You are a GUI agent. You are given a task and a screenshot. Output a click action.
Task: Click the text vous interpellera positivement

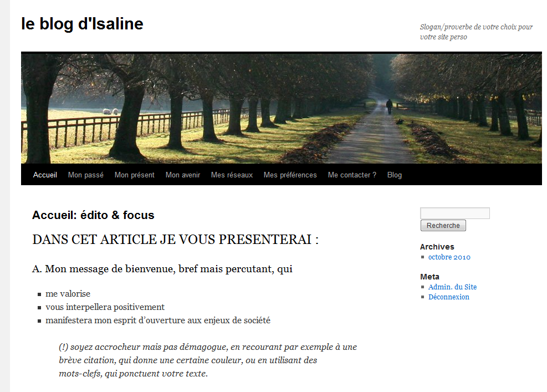tap(105, 307)
